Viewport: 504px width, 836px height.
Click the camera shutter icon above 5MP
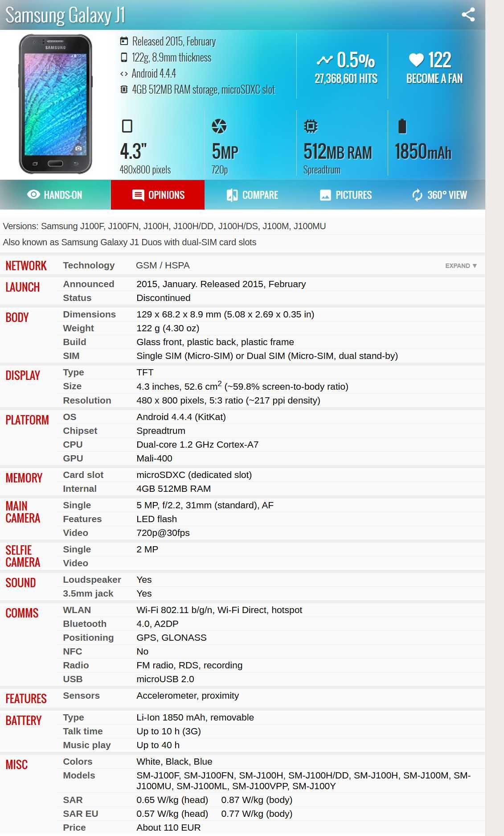pos(219,126)
